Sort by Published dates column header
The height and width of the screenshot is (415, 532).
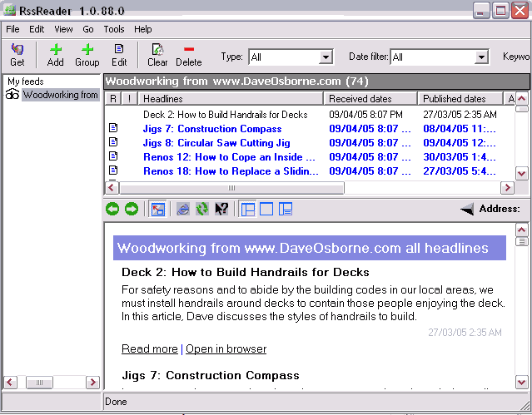click(x=460, y=99)
